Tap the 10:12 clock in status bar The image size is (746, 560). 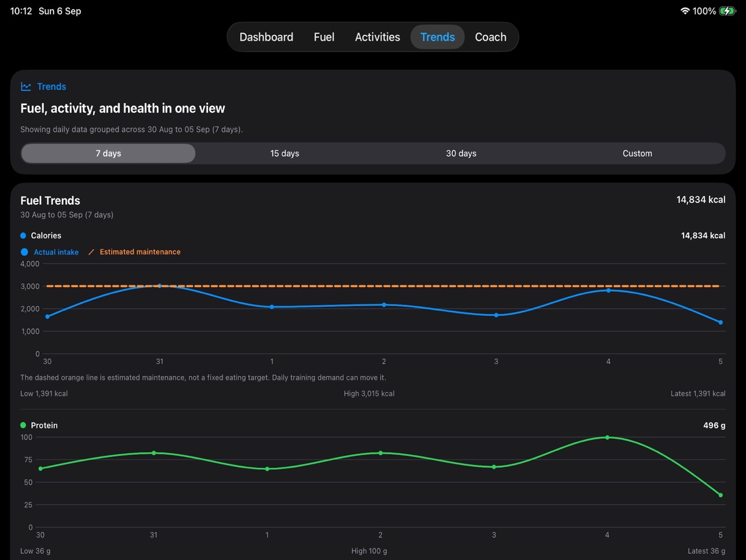(x=21, y=11)
